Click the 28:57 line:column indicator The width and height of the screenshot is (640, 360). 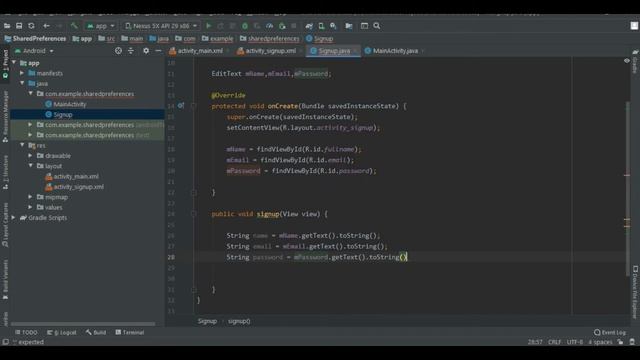pos(535,342)
